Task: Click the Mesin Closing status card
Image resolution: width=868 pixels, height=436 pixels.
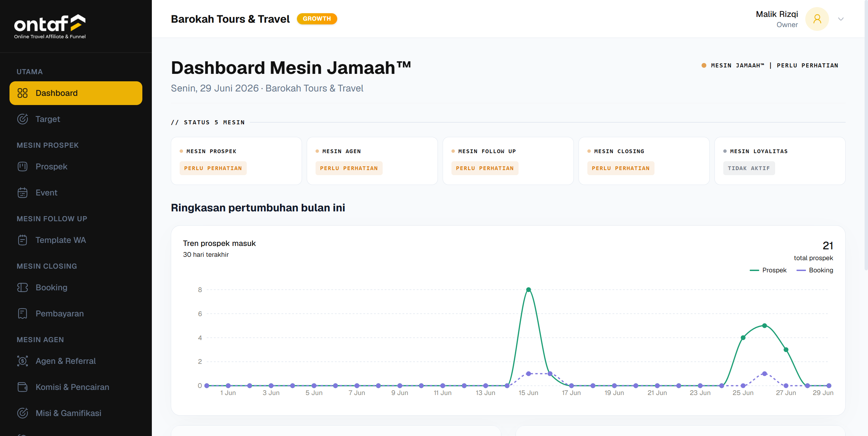Action: coord(644,161)
